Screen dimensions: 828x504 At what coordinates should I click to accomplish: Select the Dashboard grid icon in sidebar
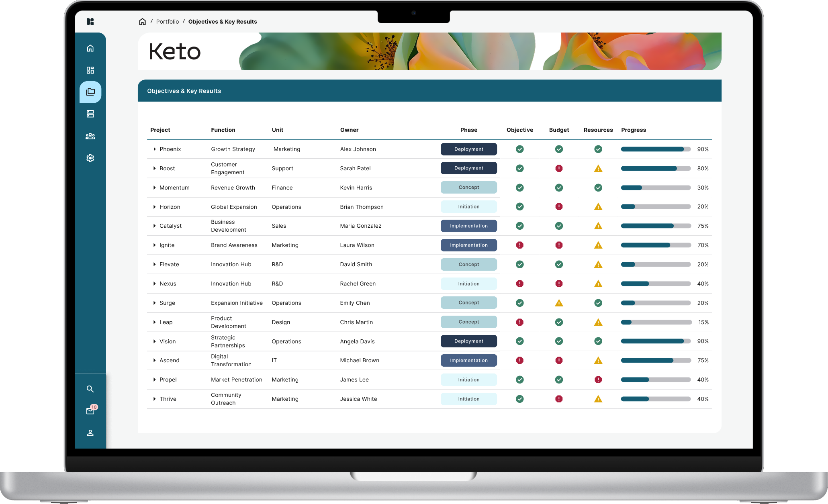tap(90, 70)
